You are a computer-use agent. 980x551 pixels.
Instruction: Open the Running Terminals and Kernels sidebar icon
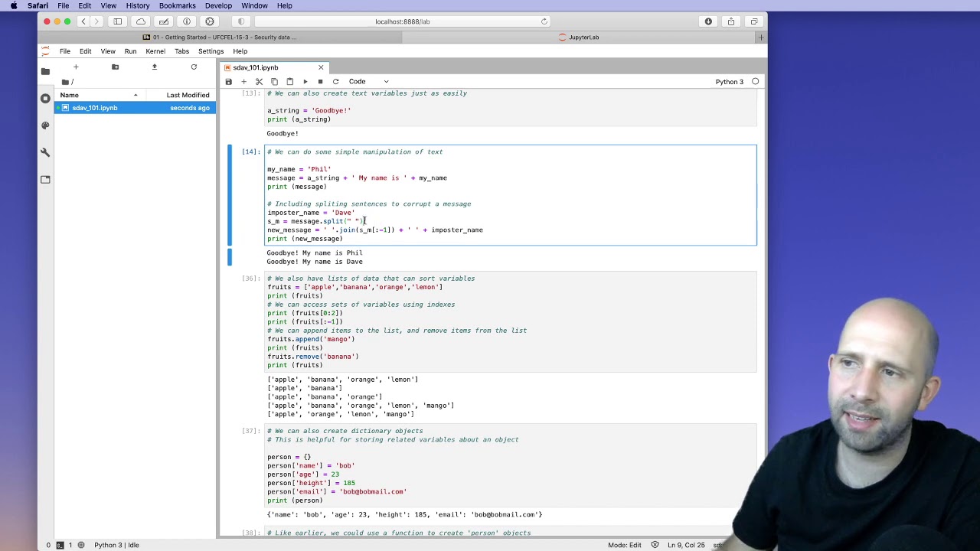[x=45, y=98]
